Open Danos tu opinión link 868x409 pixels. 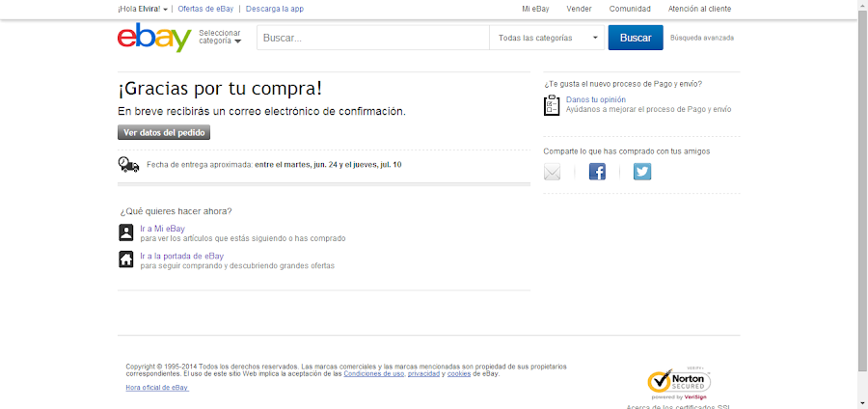[596, 99]
